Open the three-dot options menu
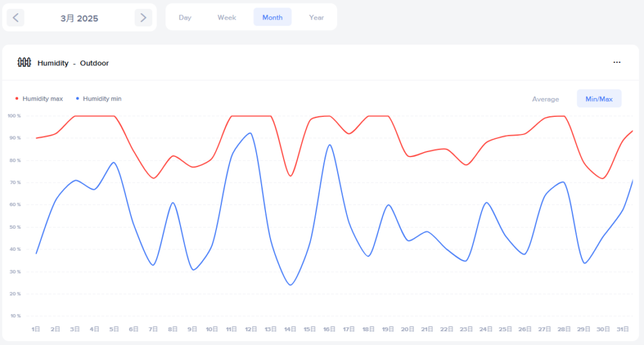This screenshot has height=345, width=644. (617, 63)
